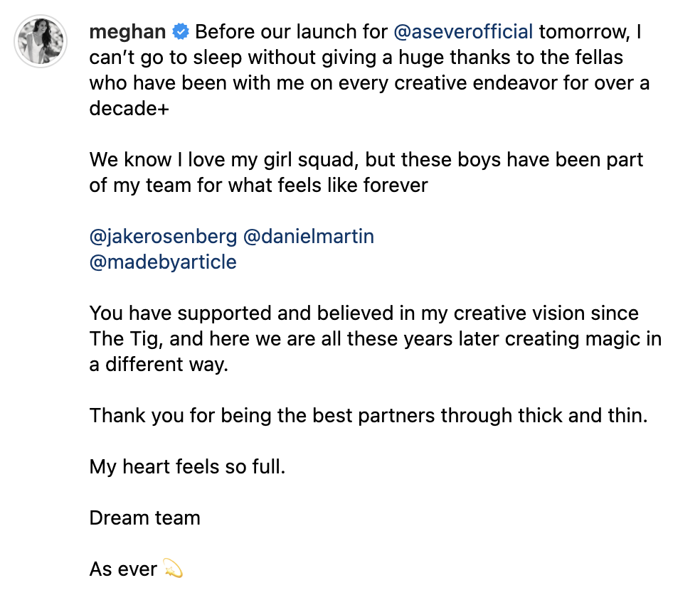Click the word 'tomorrow' in the first line

(x=584, y=32)
